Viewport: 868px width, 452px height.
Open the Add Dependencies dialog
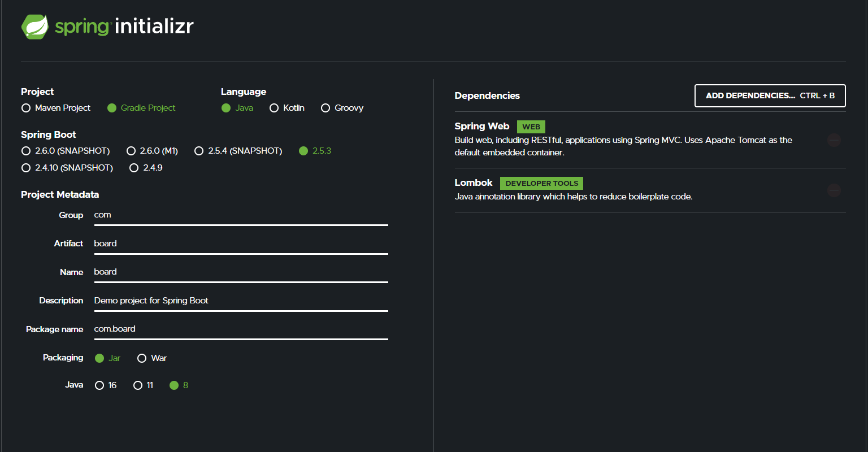click(x=770, y=95)
